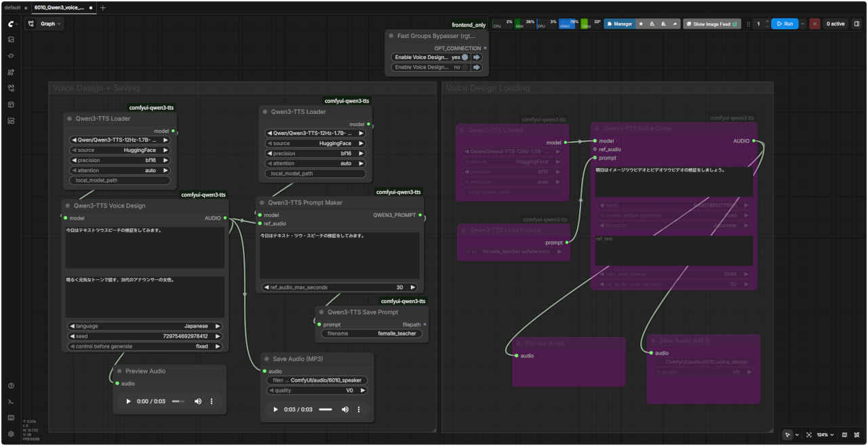Cancel the current run with red X
This screenshot has height=446, width=868.
pyautogui.click(x=814, y=24)
